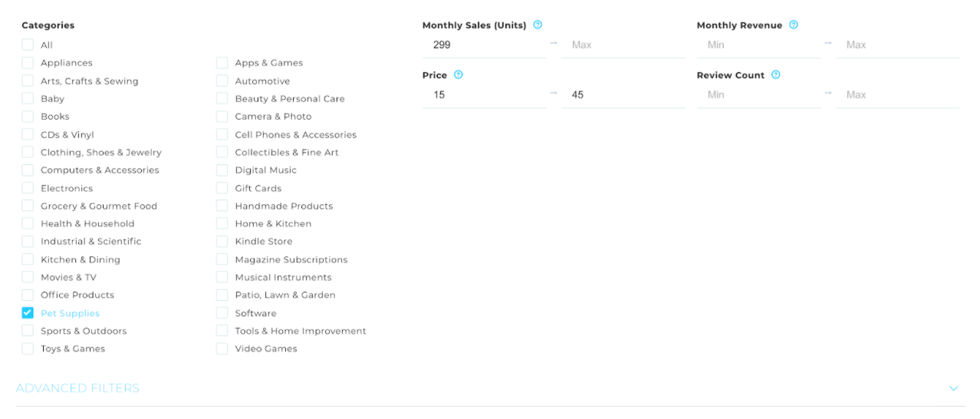Click the Price help icon

[x=459, y=74]
